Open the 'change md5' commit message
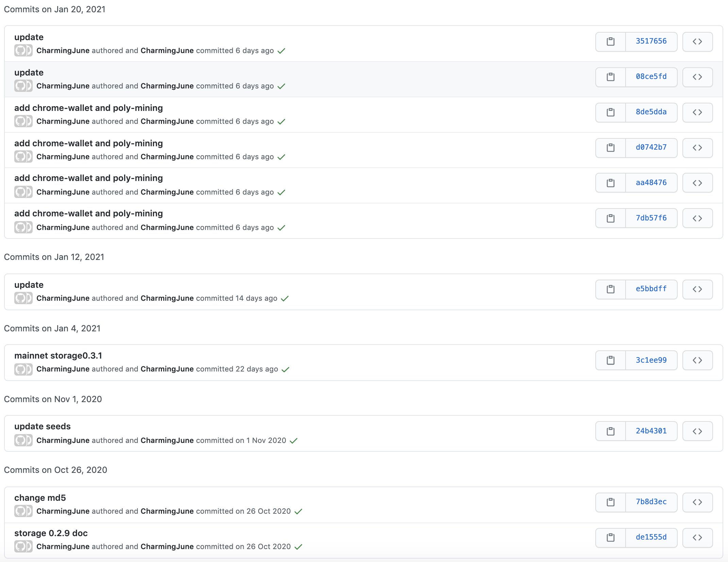This screenshot has height=562, width=728. (x=40, y=498)
